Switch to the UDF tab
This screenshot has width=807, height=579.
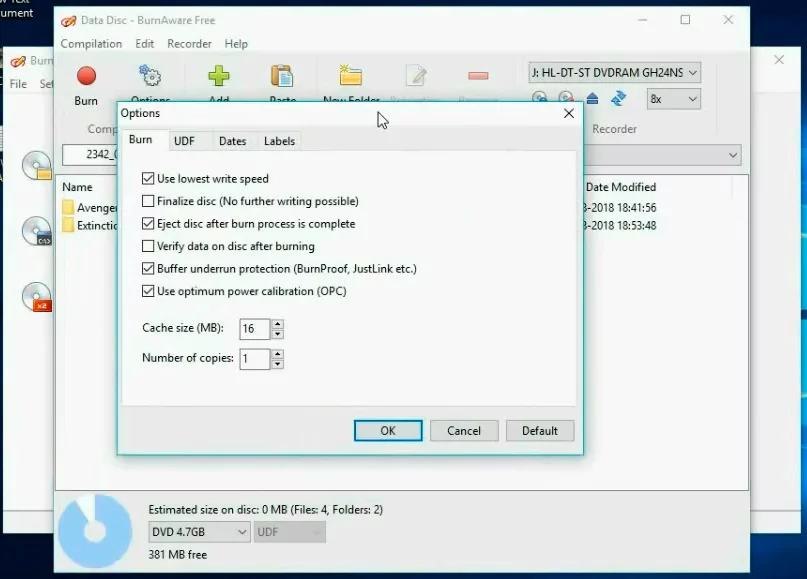pyautogui.click(x=184, y=141)
